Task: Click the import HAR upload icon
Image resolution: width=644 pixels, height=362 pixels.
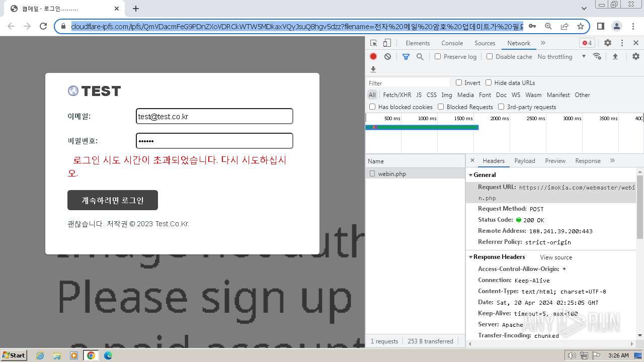Action: [x=615, y=56]
